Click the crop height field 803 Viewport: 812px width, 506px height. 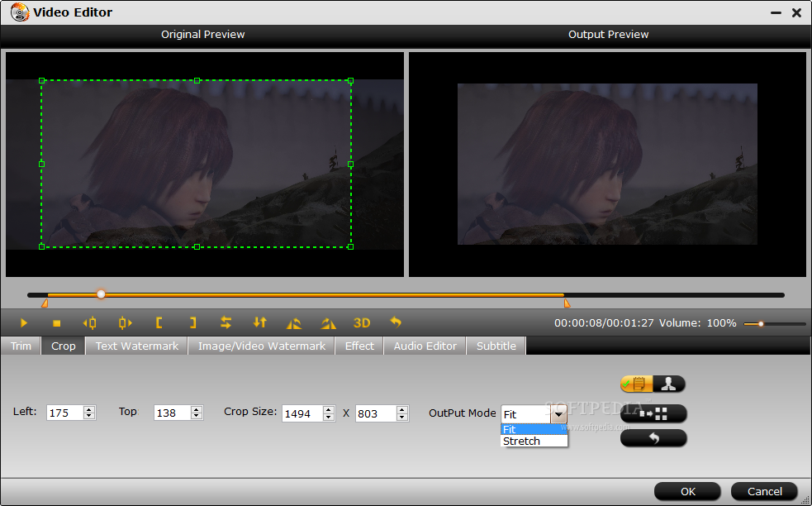(x=376, y=413)
